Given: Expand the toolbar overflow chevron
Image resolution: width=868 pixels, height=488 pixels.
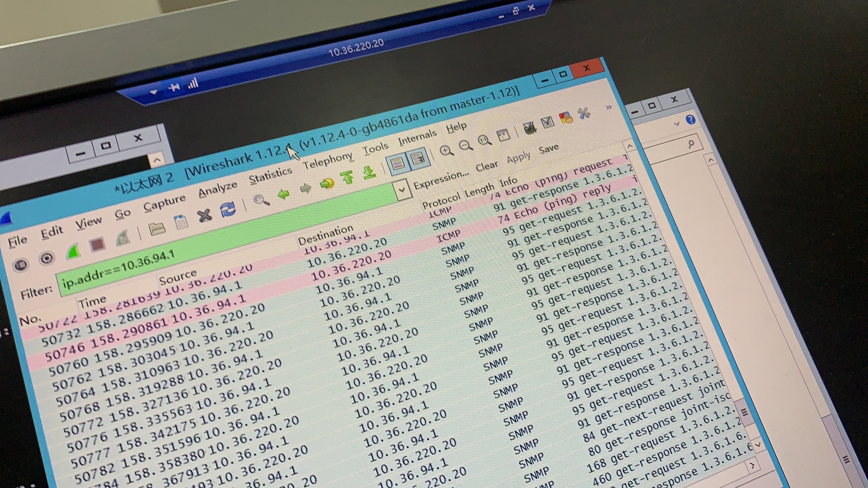Looking at the screenshot, I should 609,108.
